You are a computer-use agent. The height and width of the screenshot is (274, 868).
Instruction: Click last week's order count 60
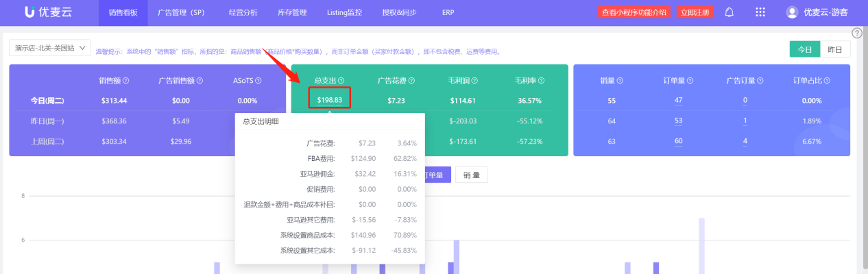coord(678,142)
